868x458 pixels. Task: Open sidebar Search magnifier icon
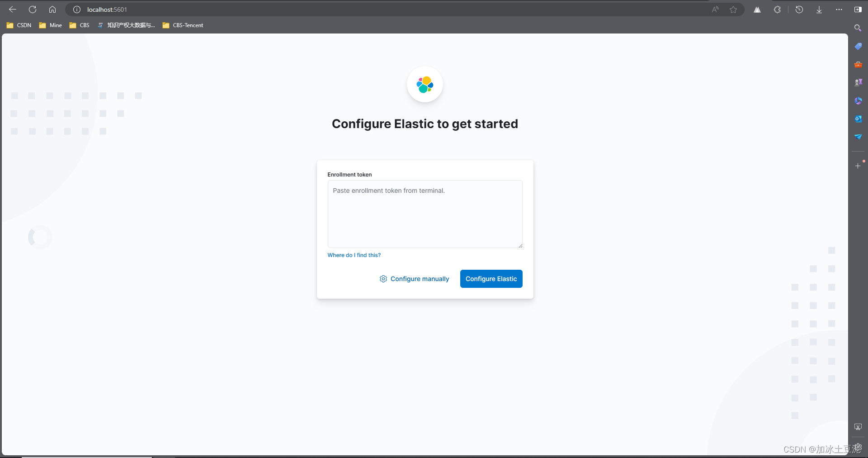click(858, 28)
